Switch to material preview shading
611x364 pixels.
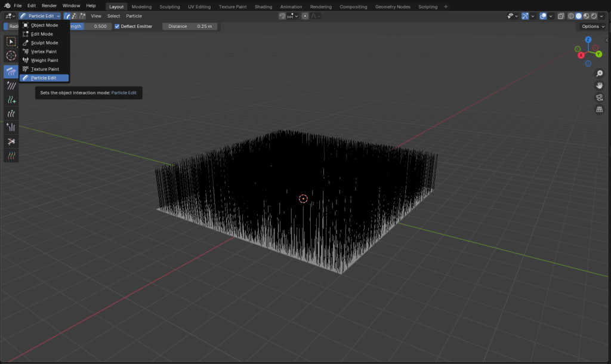(586, 16)
